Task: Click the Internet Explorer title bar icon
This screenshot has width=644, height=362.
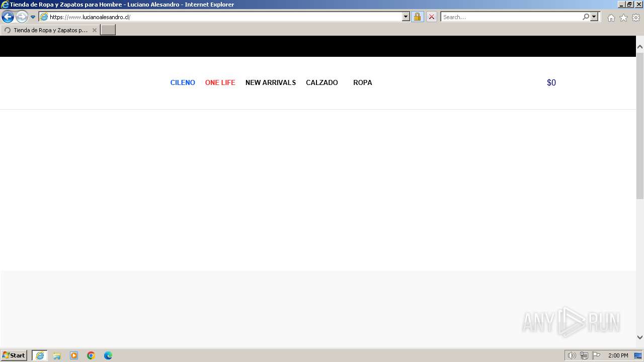Action: [x=5, y=5]
